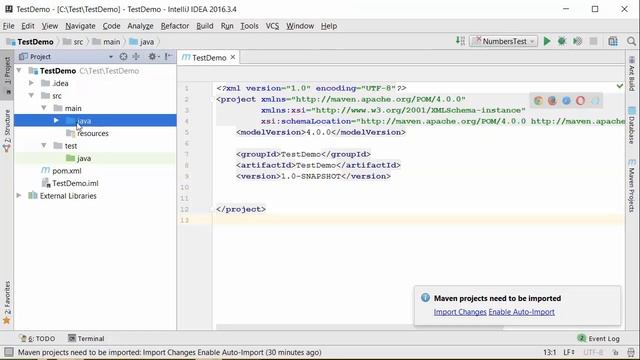Click the 13:1 caret position indicator

549,352
